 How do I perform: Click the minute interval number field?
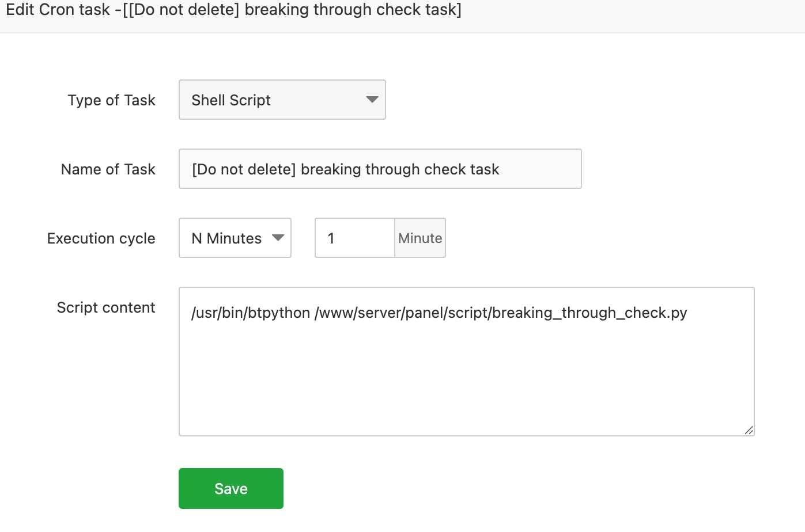[x=354, y=238]
